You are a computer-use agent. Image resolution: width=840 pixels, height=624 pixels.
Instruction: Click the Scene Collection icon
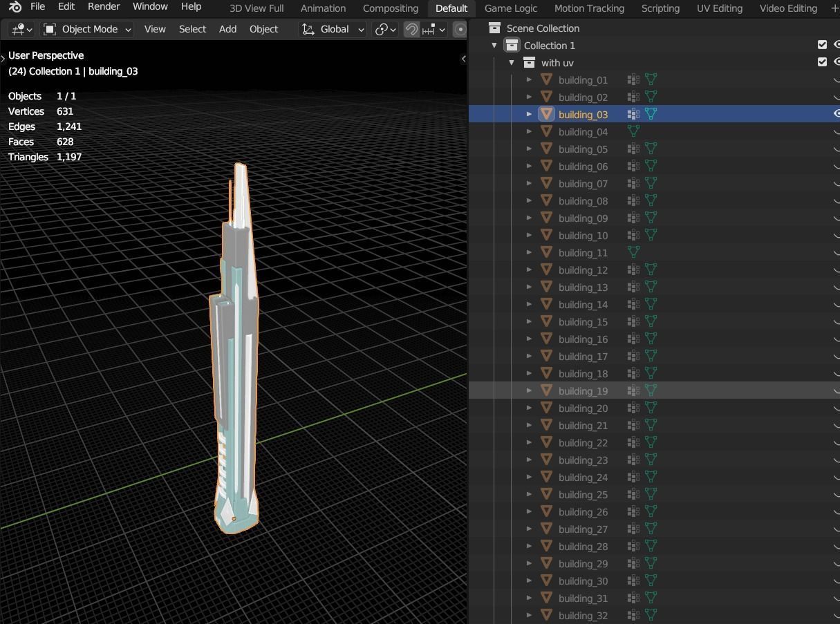coord(494,28)
